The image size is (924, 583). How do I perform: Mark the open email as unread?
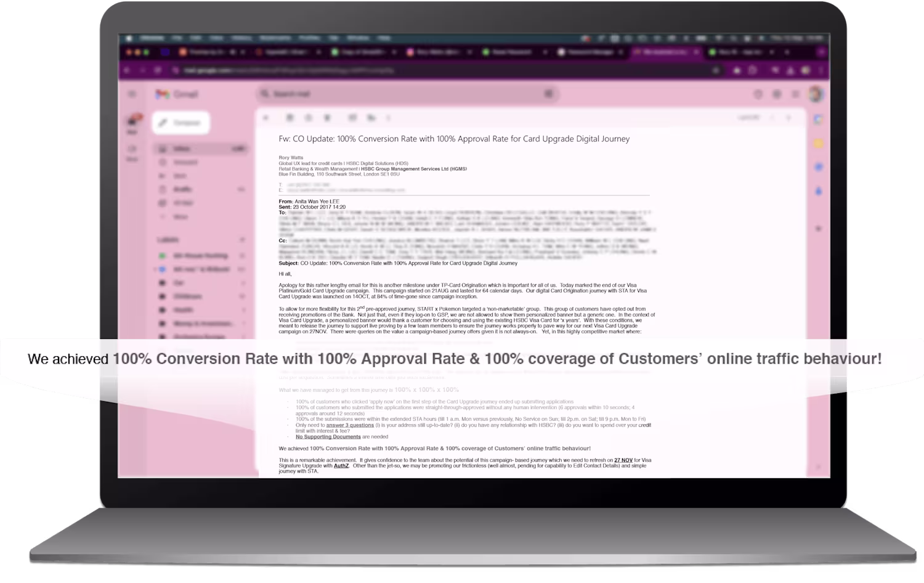[352, 118]
